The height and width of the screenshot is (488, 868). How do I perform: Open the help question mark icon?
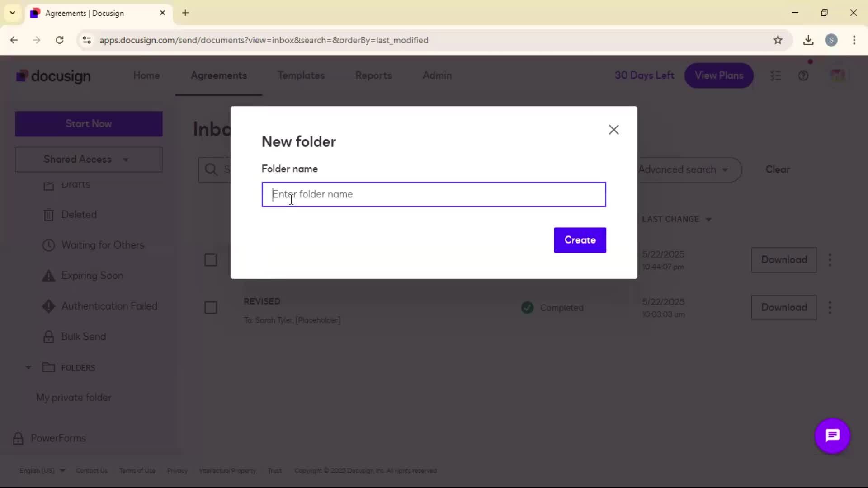(803, 76)
